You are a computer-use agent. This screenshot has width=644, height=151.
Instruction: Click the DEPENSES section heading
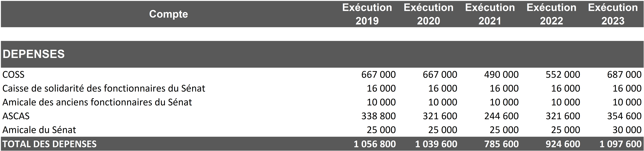[34, 54]
